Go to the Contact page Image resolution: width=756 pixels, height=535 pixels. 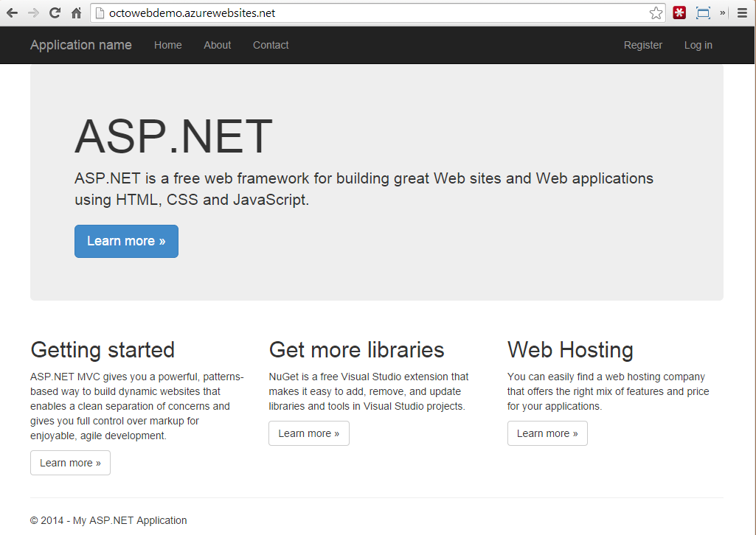tap(270, 45)
